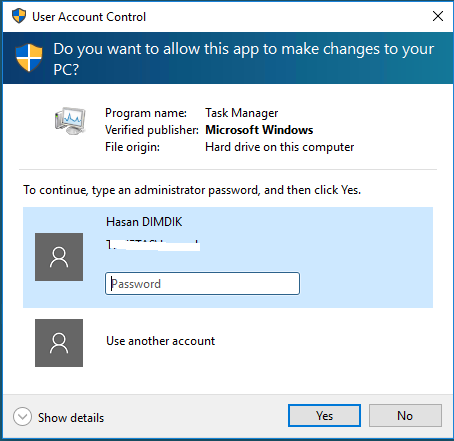This screenshot has height=441, width=454.
Task: Click the User Account Control title text
Action: pyautogui.click(x=89, y=17)
